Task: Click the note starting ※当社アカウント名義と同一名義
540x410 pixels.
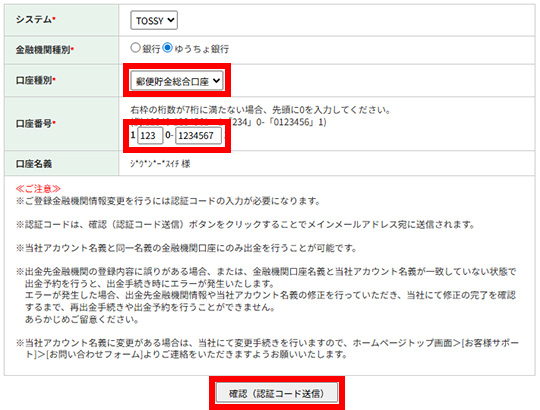Action: point(186,248)
